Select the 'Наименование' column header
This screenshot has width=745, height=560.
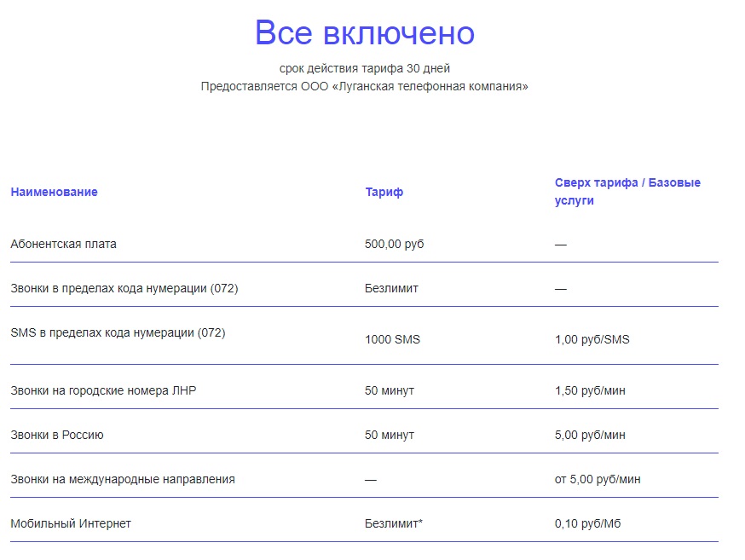pos(55,192)
